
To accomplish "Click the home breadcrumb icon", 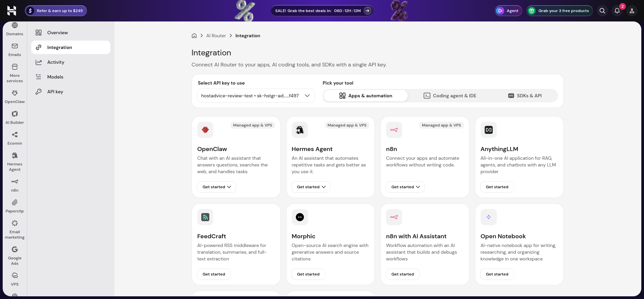I will pos(194,36).
